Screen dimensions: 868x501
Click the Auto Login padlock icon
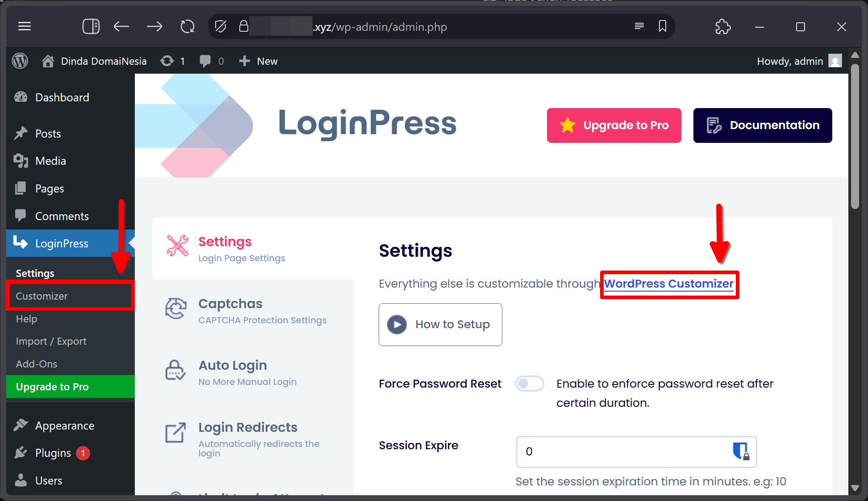(175, 370)
